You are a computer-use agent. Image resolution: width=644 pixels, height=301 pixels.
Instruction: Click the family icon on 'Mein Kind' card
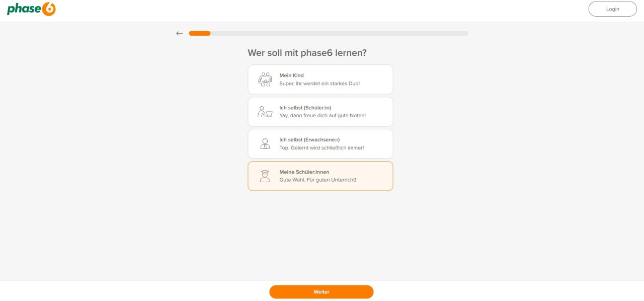(264, 79)
